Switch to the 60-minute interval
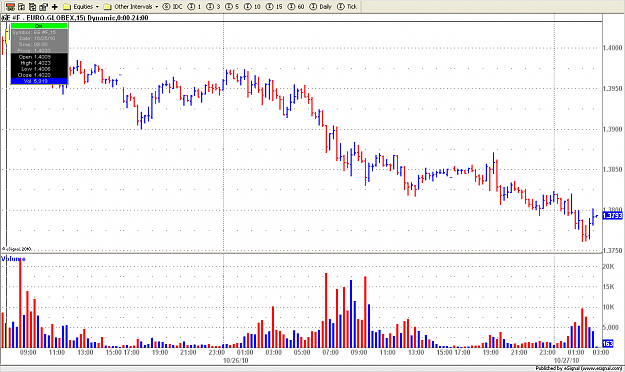The width and height of the screenshot is (625, 372). 296,7
